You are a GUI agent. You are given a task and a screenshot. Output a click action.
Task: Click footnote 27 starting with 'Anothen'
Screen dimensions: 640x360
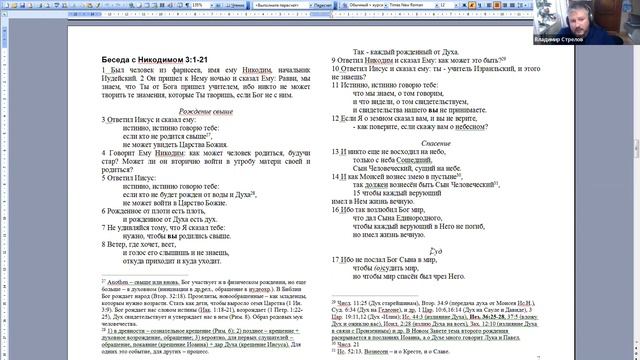(x=204, y=303)
